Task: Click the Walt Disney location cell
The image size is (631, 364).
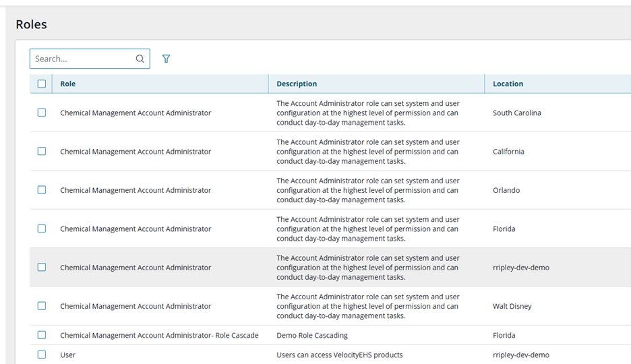Action: (x=512, y=306)
